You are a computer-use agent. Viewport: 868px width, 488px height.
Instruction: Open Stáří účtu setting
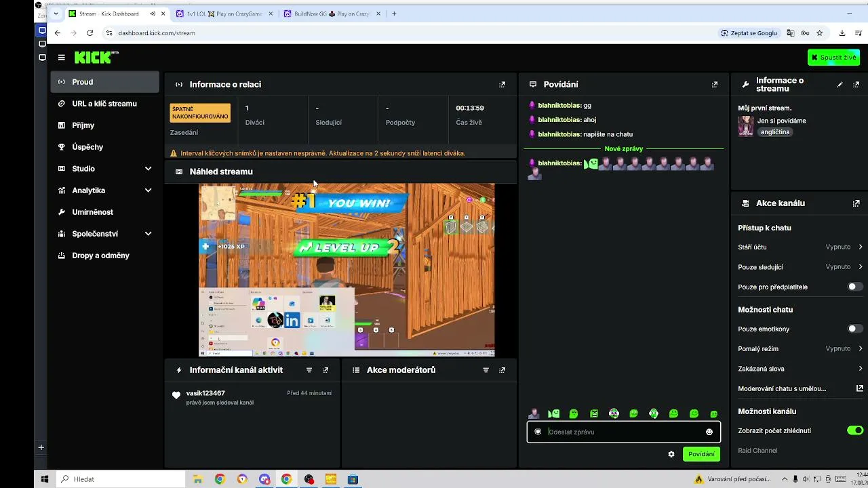point(800,247)
